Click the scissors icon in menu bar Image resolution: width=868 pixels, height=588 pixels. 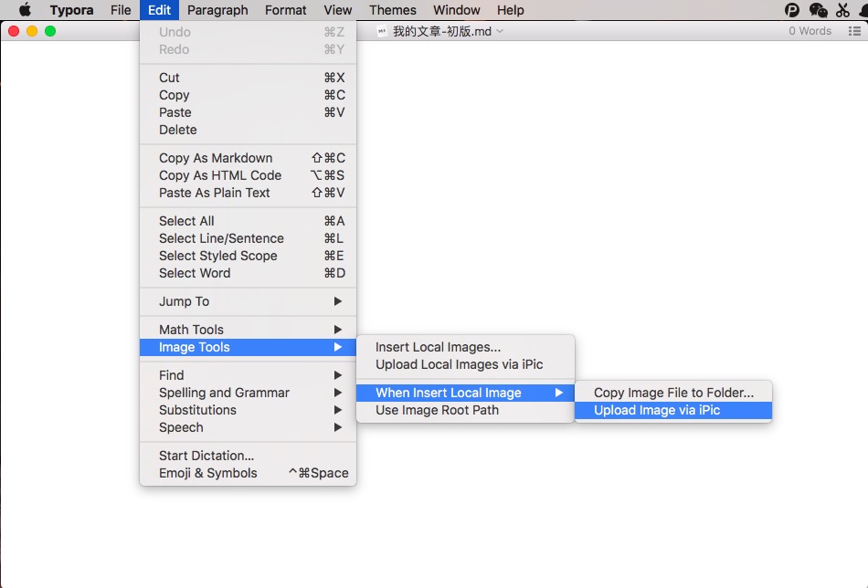click(842, 10)
